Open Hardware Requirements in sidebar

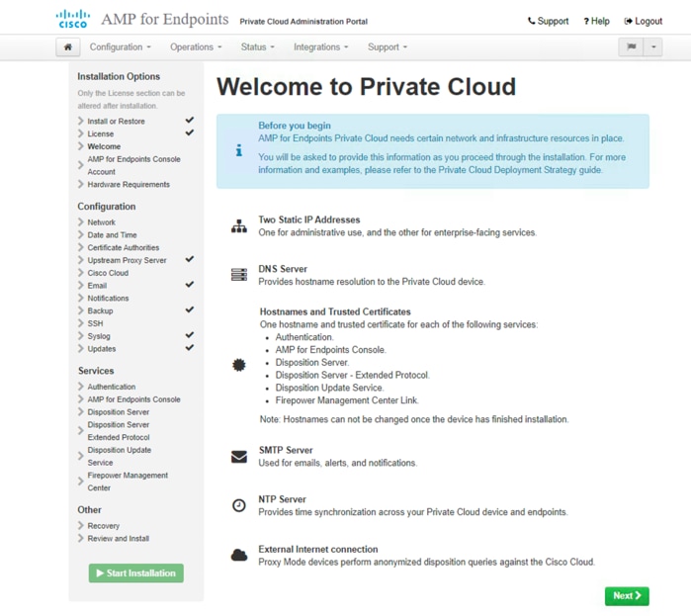pyautogui.click(x=129, y=185)
